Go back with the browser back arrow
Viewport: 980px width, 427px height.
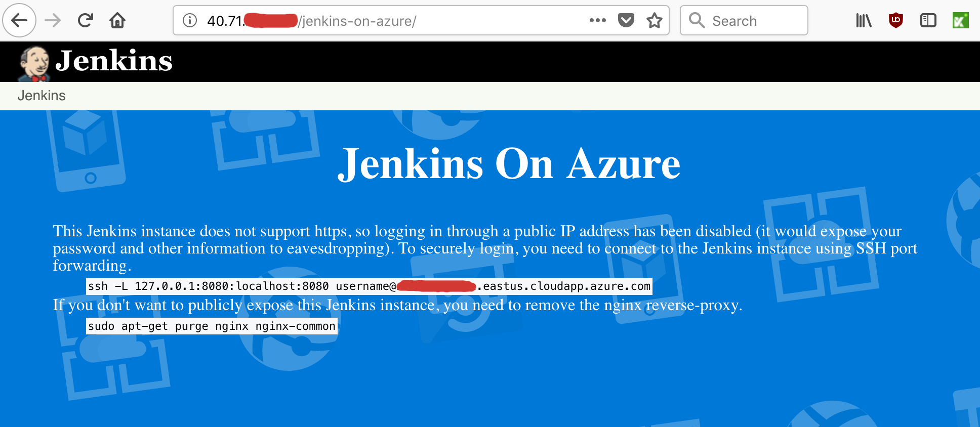19,20
